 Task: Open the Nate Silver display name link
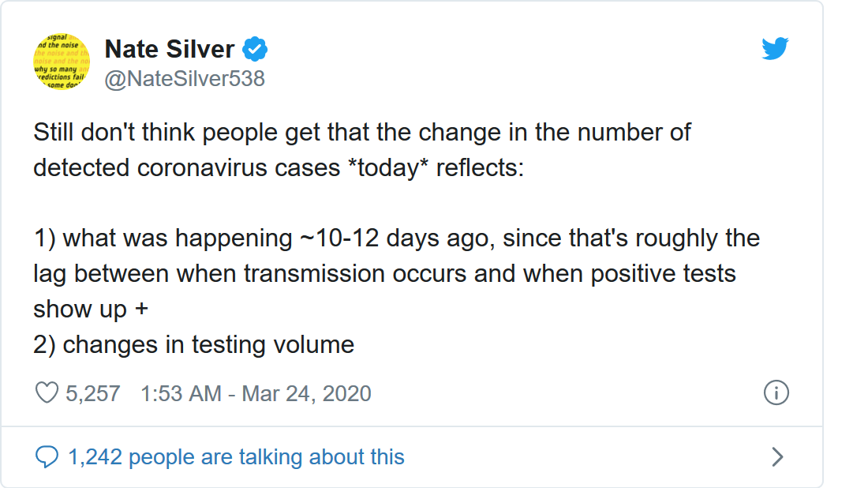tap(170, 50)
